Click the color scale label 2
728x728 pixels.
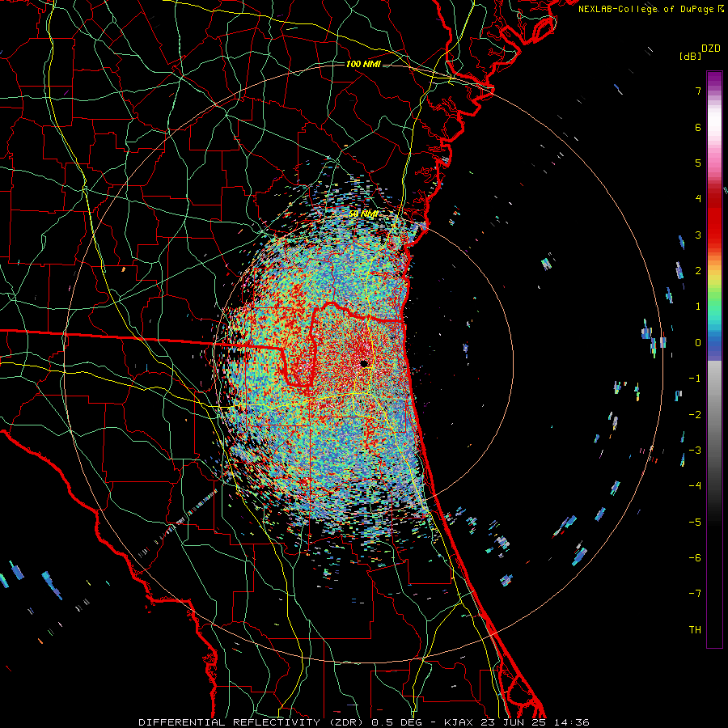pyautogui.click(x=698, y=271)
